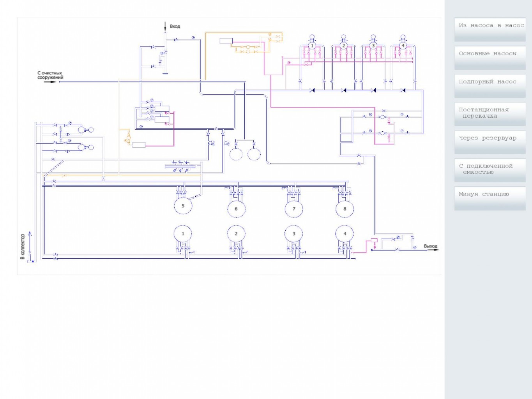Click reservoir tank number 6
The image size is (532, 399).
pyautogui.click(x=236, y=209)
